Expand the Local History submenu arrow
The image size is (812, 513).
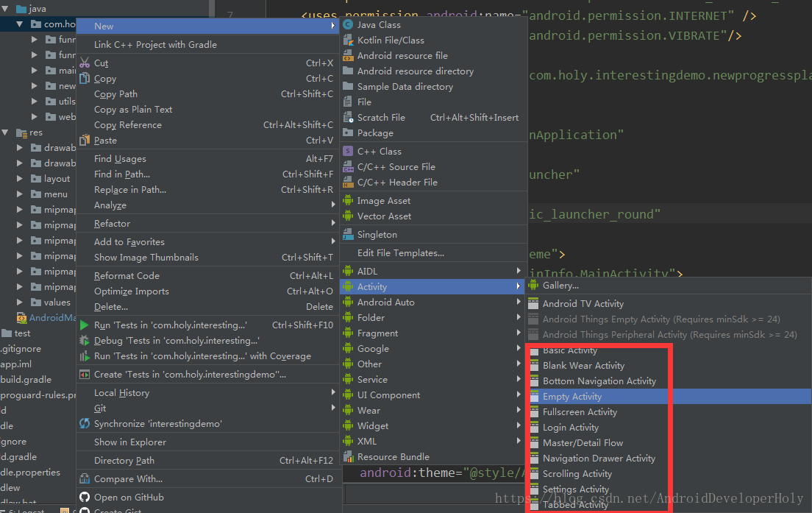click(x=333, y=392)
